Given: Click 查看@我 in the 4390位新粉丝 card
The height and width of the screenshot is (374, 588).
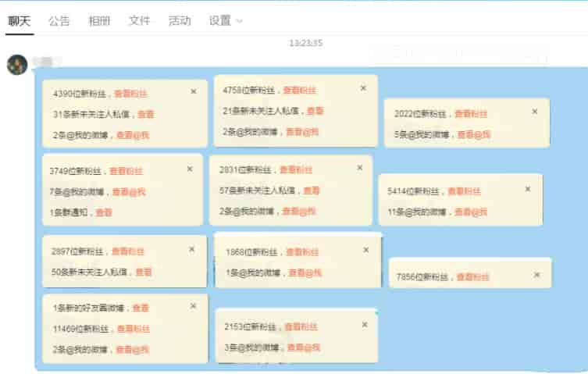Looking at the screenshot, I should click(x=133, y=134).
